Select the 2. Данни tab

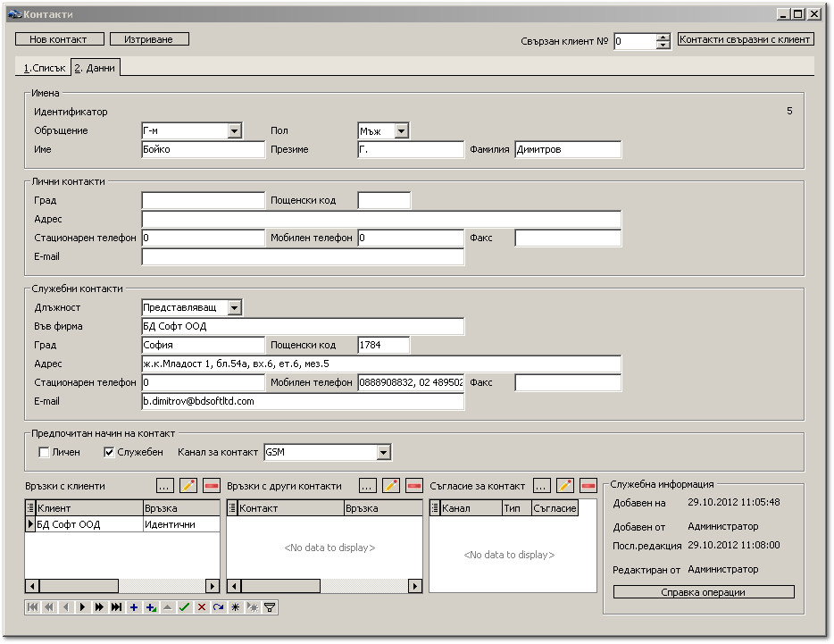(95, 68)
